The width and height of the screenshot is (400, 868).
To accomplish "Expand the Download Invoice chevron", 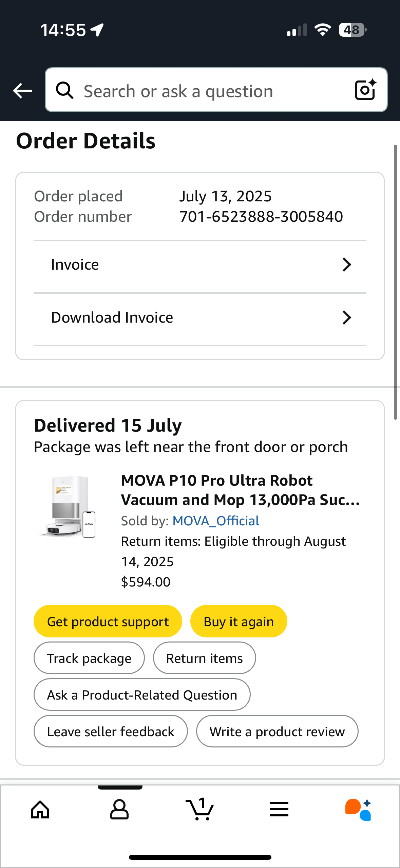I will [346, 318].
